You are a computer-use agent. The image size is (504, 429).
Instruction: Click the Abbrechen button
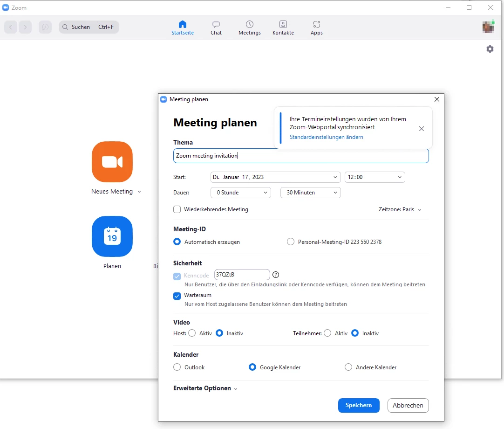[x=408, y=406]
